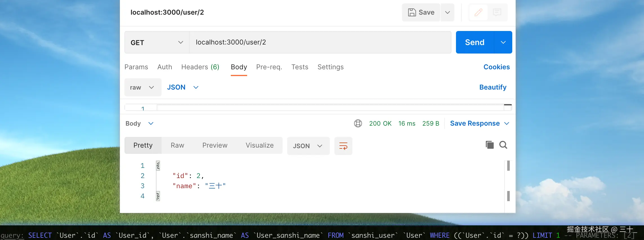Click the "id": 2 line in the response
The width and height of the screenshot is (644, 240).
(x=188, y=176)
